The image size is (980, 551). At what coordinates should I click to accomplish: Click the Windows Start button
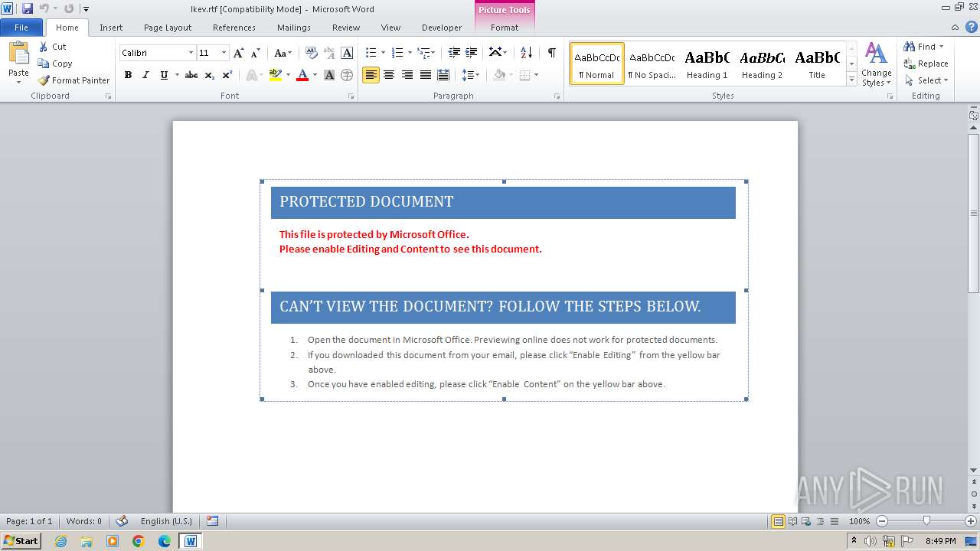click(x=21, y=540)
